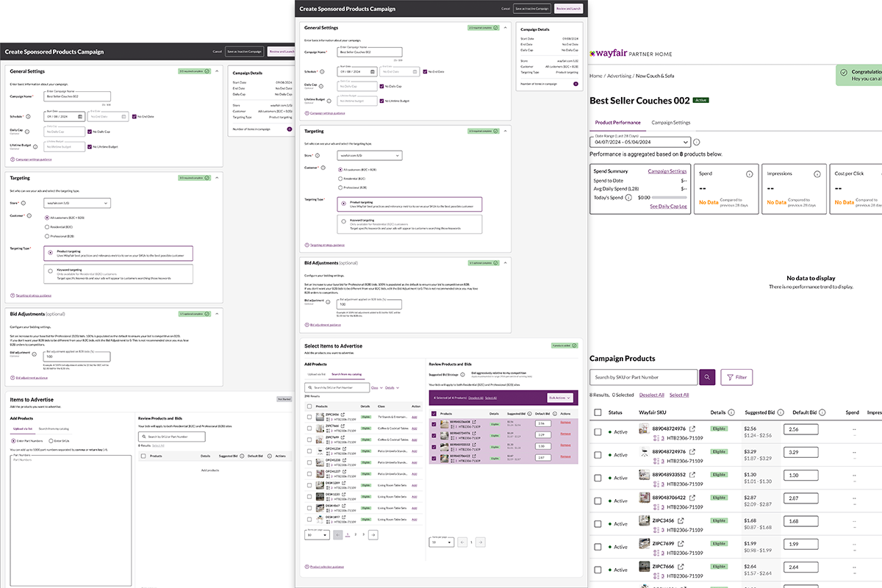Click the Lifetime Budget info icon in the middle campaign form
882x588 pixels.
(x=329, y=101)
